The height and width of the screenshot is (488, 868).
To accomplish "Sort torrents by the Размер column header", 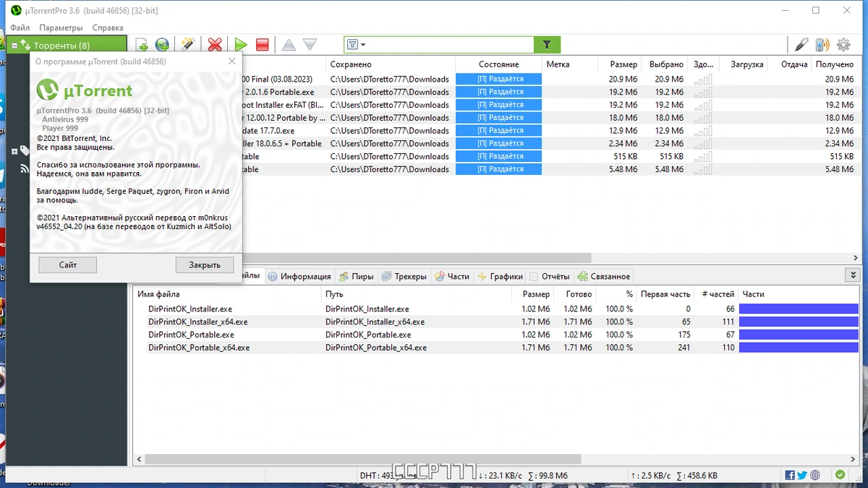I will [619, 64].
